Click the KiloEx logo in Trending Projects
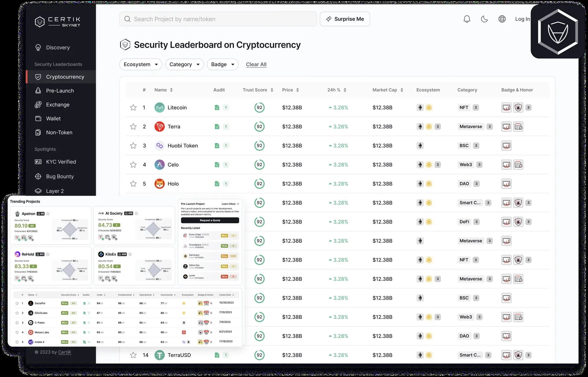The height and width of the screenshot is (377, 588). coord(101,254)
